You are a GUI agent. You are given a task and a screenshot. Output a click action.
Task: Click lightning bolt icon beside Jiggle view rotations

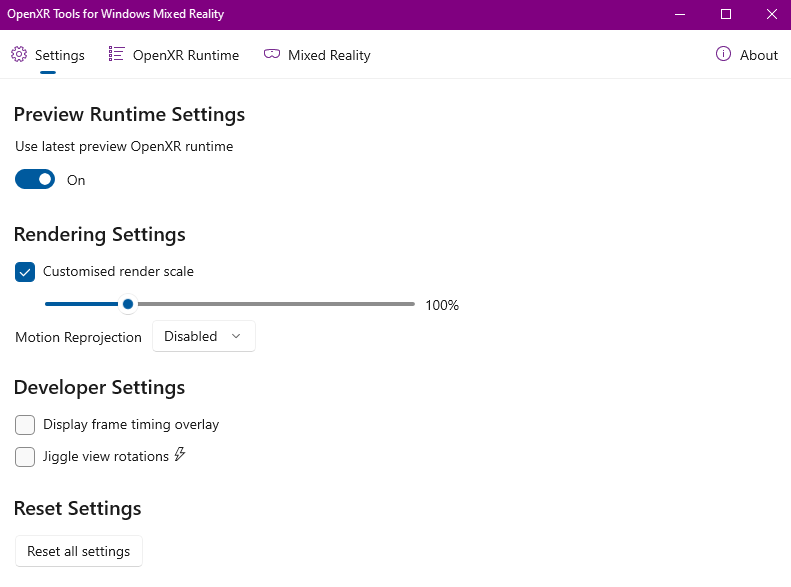(x=180, y=454)
